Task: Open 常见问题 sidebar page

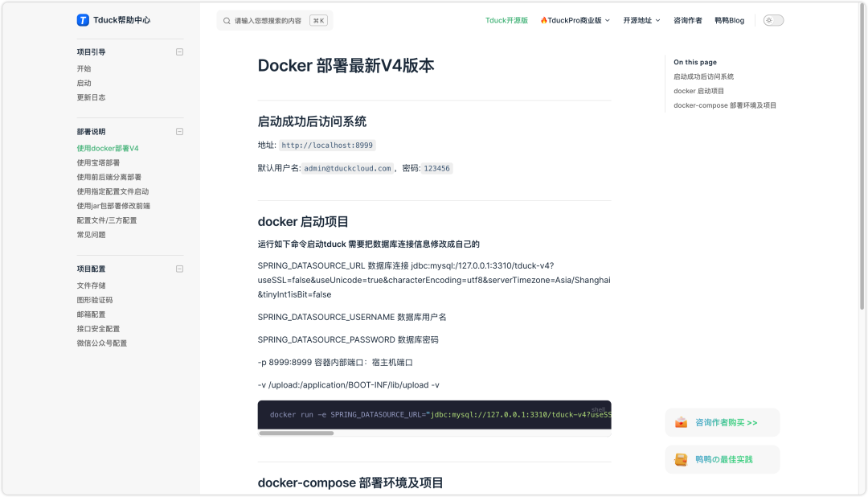Action: click(92, 235)
